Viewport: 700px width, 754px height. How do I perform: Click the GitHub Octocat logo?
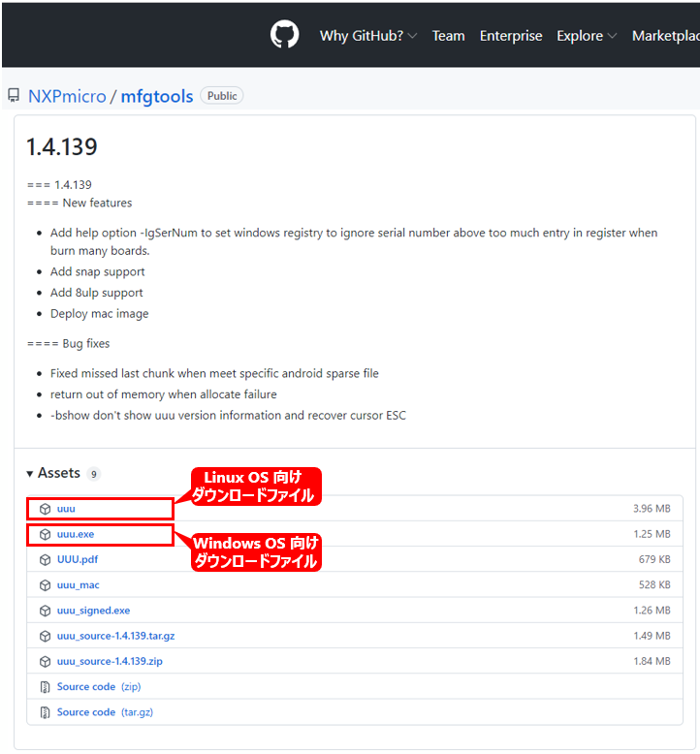coord(285,36)
